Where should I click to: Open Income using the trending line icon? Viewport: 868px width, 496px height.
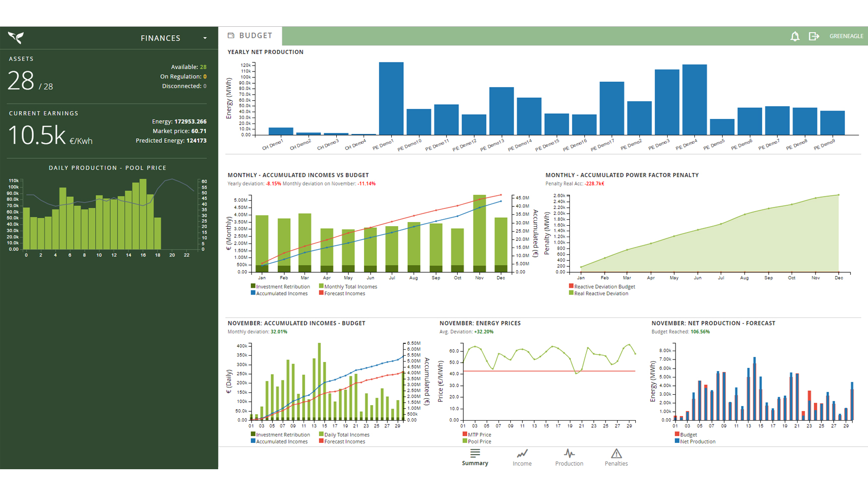522,453
